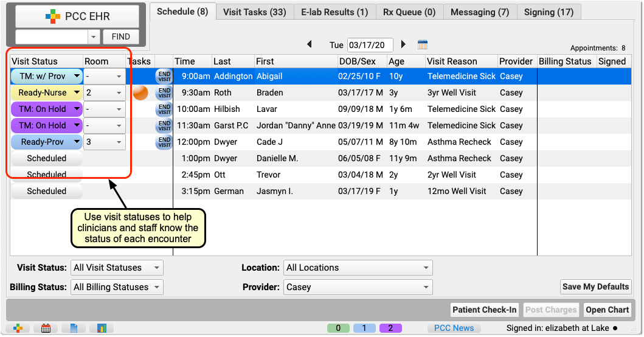Click Open Chart button
This screenshot has width=644, height=337.
608,310
